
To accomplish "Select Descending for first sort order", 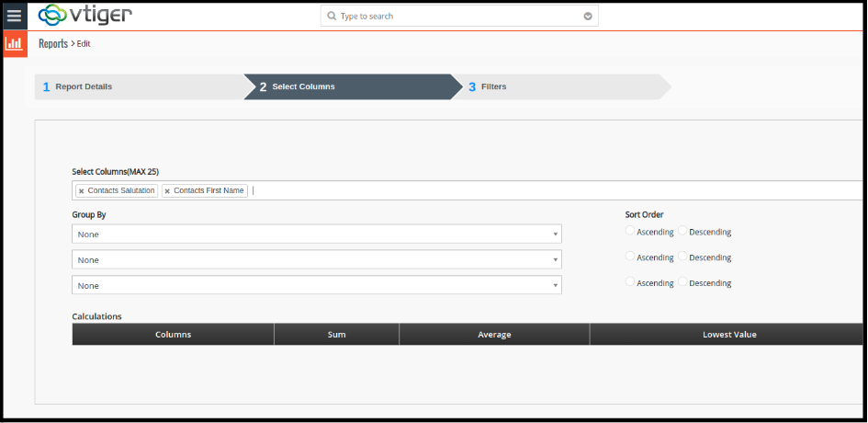I will 682,232.
